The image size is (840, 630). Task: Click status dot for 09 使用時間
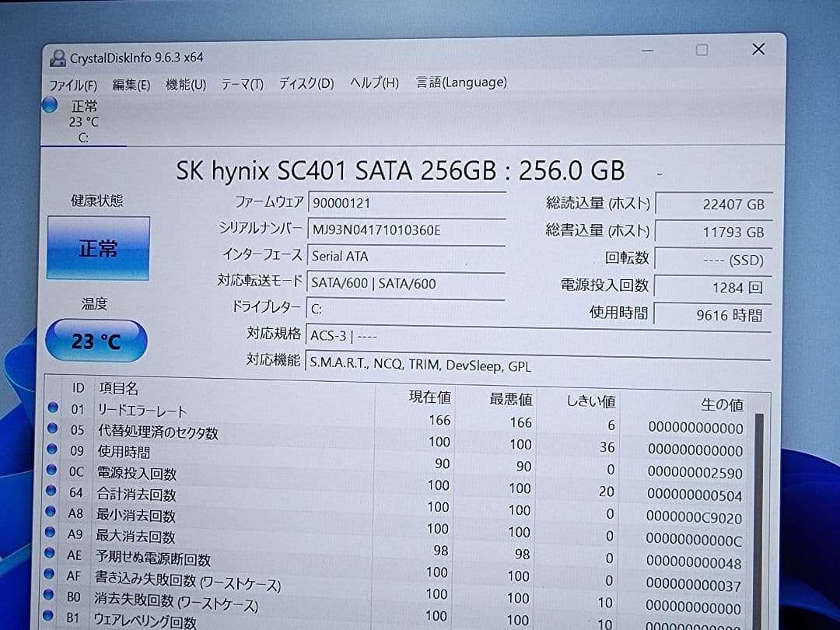pyautogui.click(x=51, y=449)
